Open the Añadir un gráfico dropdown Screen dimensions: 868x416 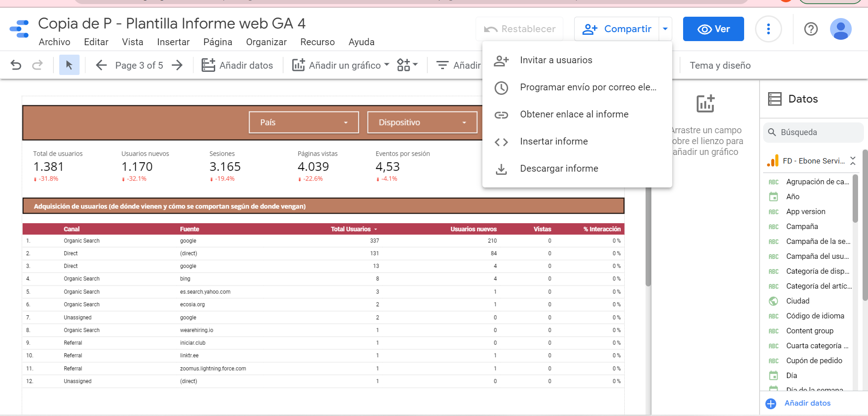pos(341,65)
